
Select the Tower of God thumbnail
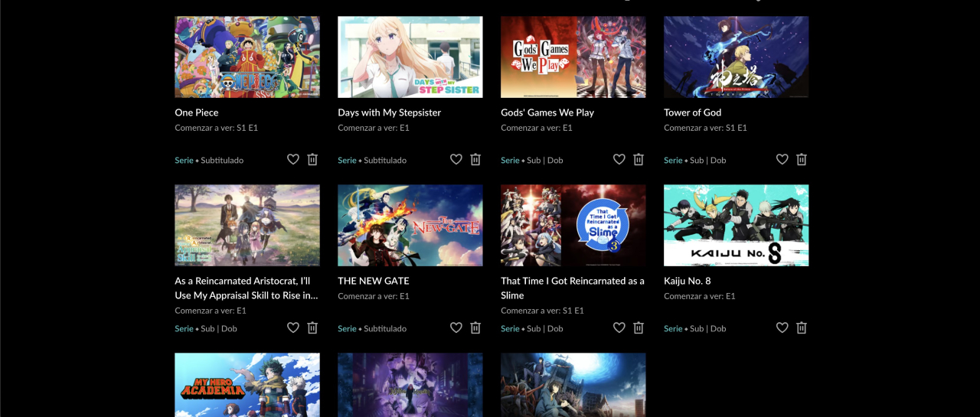click(x=736, y=57)
